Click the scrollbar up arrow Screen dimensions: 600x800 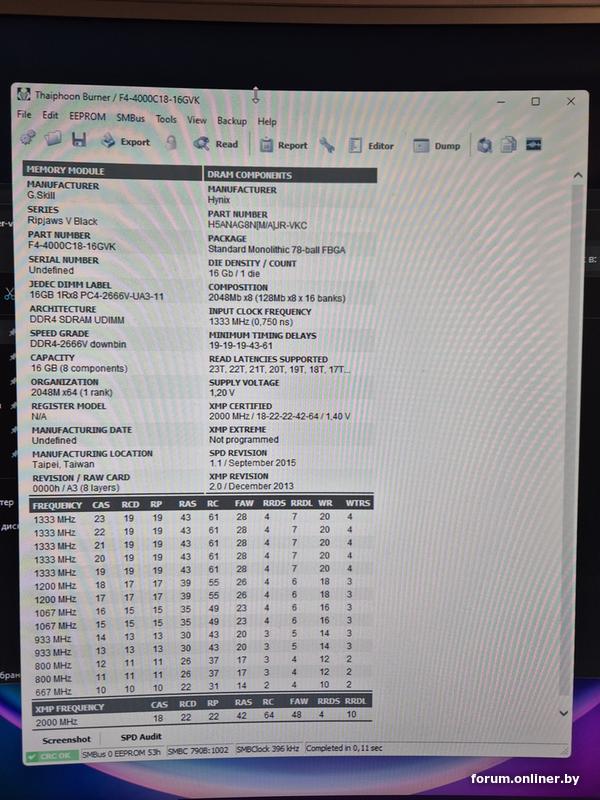pos(578,176)
